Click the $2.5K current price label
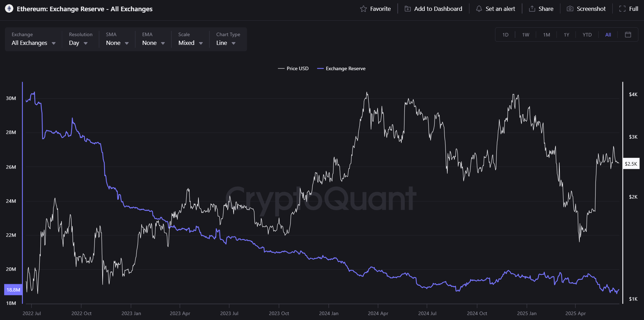 (631, 164)
